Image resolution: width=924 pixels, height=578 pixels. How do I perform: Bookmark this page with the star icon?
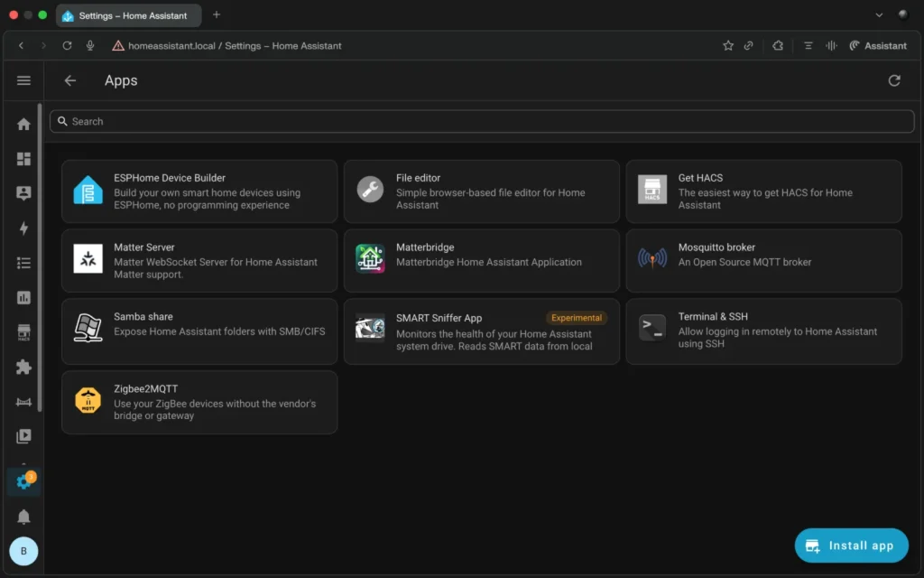pyautogui.click(x=728, y=45)
